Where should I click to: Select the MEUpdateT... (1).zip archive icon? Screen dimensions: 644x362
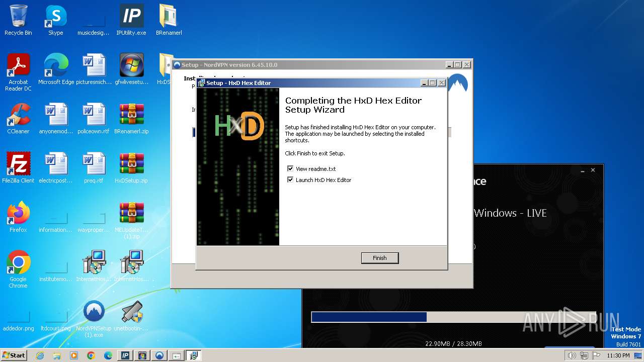131,220
